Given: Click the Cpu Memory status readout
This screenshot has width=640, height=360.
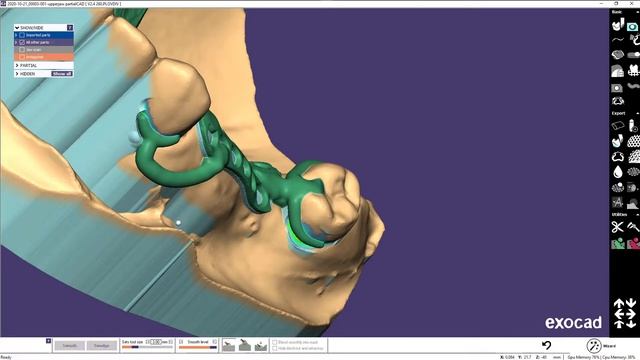Looking at the screenshot, I should point(619,357).
